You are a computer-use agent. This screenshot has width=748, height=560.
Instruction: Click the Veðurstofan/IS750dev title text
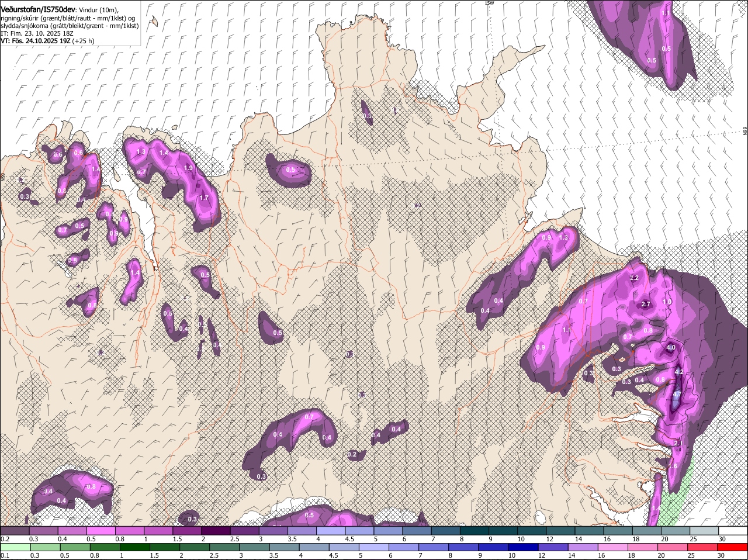(x=38, y=9)
